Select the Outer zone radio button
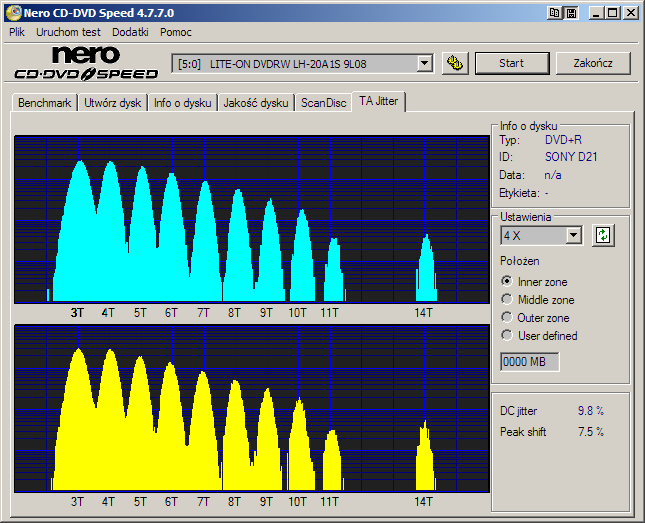Viewport: 645px width, 523px height. point(507,317)
